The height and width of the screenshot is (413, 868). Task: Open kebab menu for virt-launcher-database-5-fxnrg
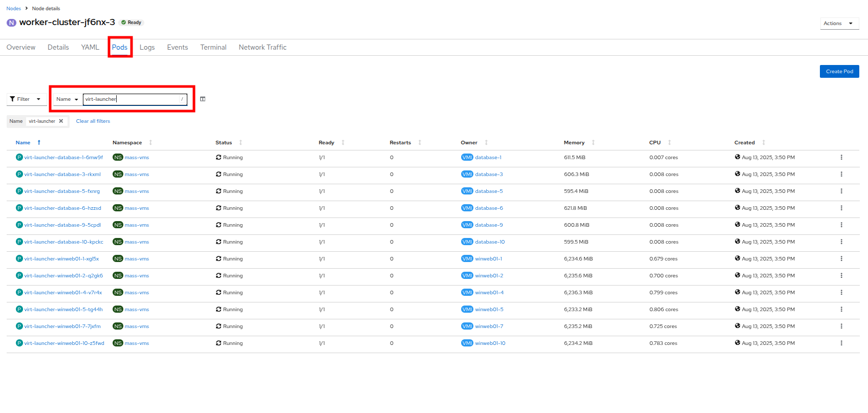[x=841, y=191]
